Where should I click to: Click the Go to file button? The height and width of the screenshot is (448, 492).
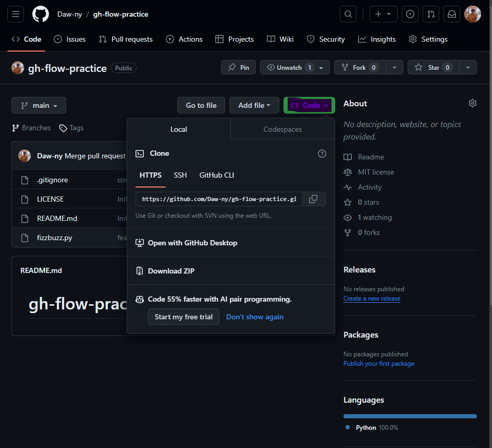click(x=201, y=105)
